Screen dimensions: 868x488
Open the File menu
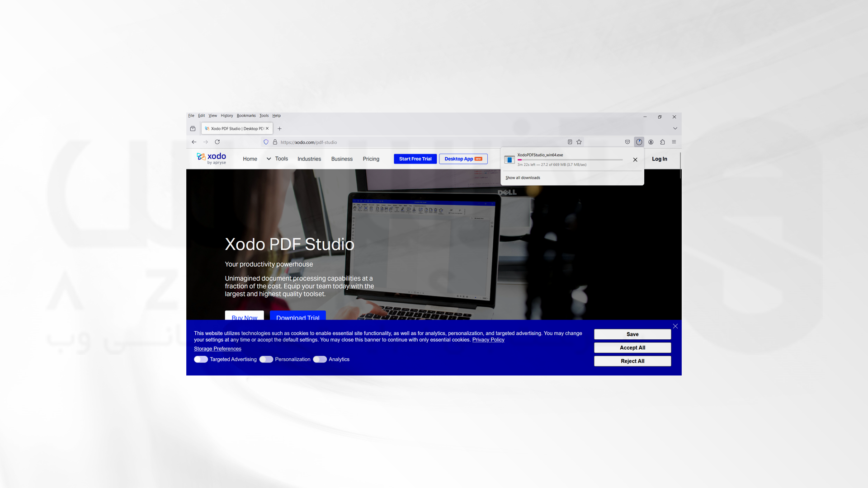tap(191, 116)
